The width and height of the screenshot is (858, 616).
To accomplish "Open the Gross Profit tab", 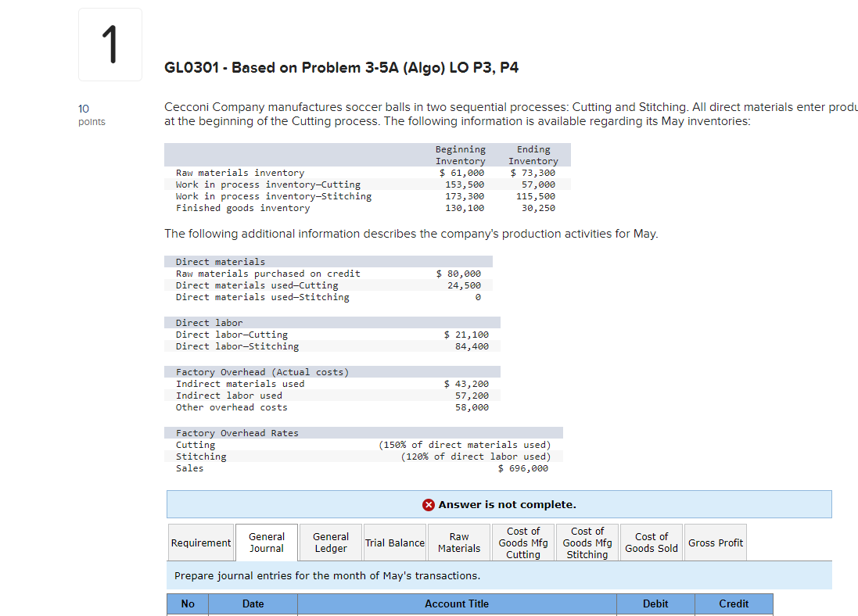I will 715,542.
